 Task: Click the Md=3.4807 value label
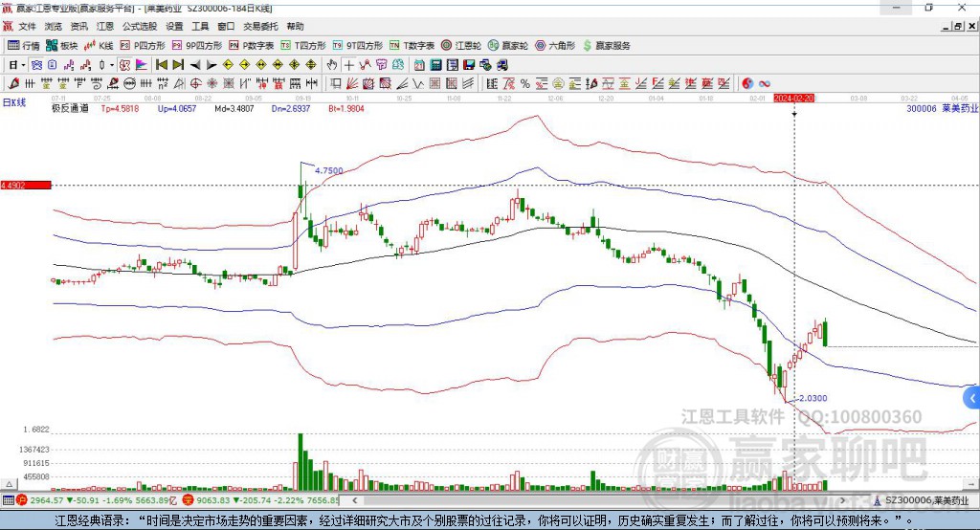[x=234, y=108]
